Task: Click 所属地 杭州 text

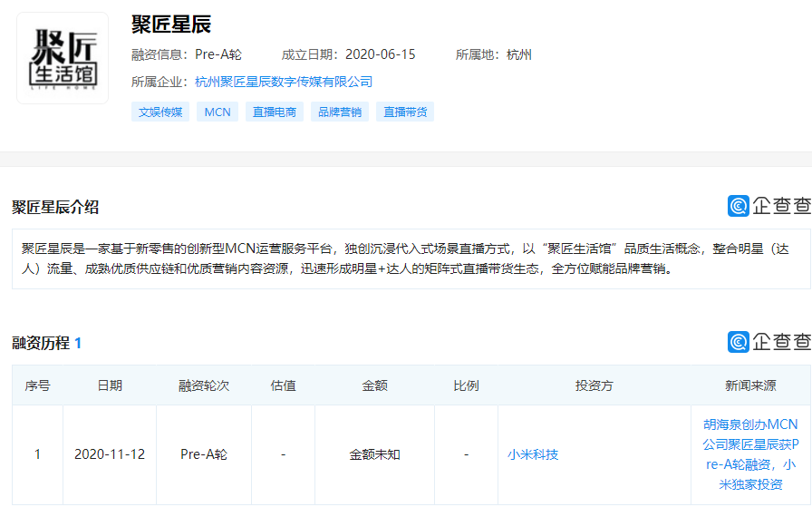Action: [x=494, y=54]
